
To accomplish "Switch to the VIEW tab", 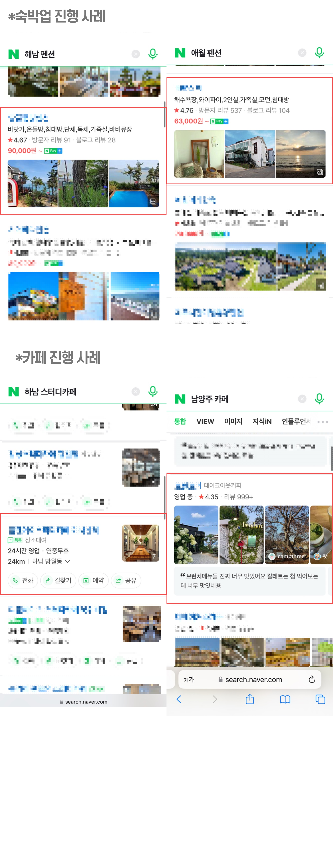I will point(205,422).
